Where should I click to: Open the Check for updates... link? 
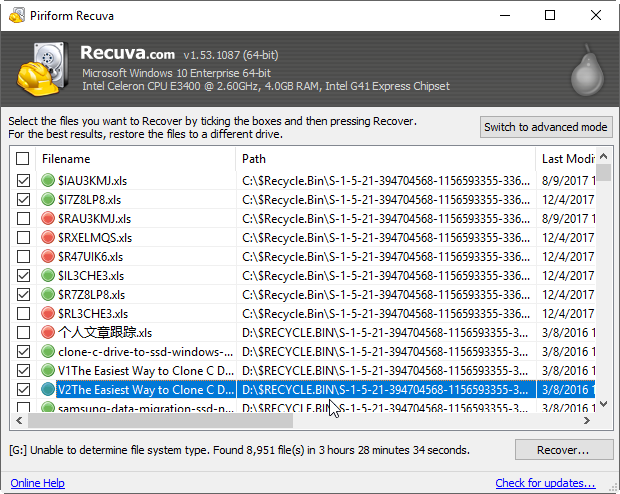point(546,483)
